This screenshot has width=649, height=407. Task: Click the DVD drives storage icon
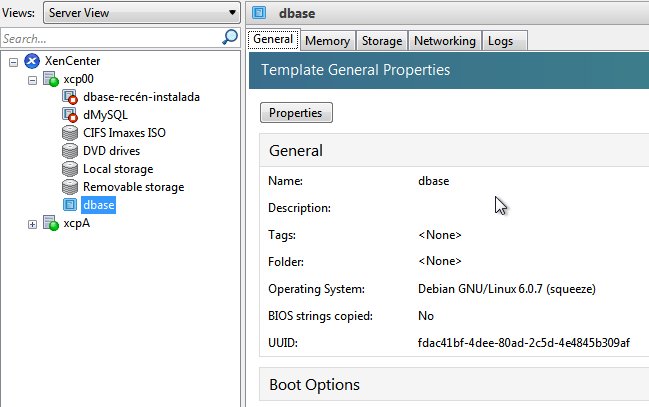pos(70,151)
